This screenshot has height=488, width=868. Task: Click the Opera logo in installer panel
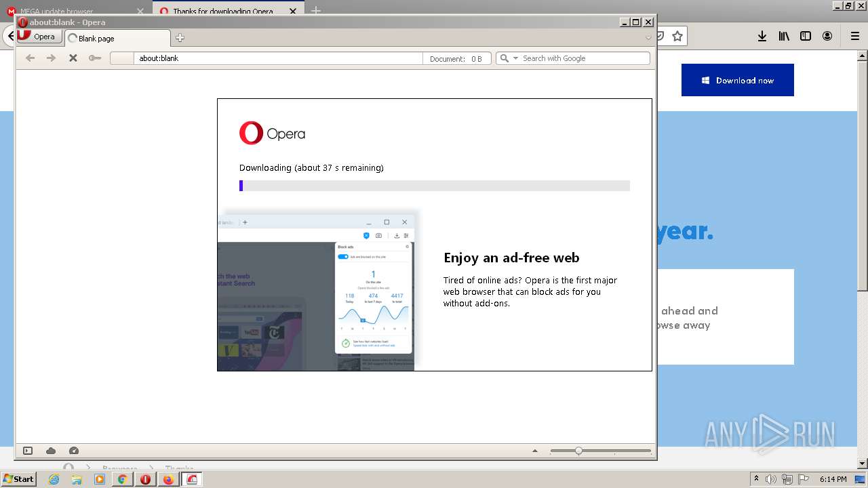click(272, 134)
